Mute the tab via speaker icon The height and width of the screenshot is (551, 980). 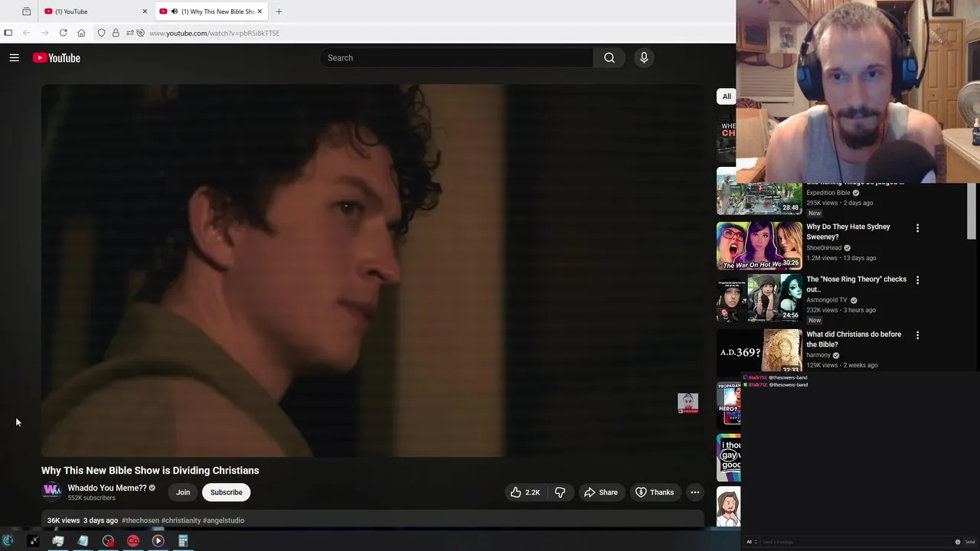(175, 11)
